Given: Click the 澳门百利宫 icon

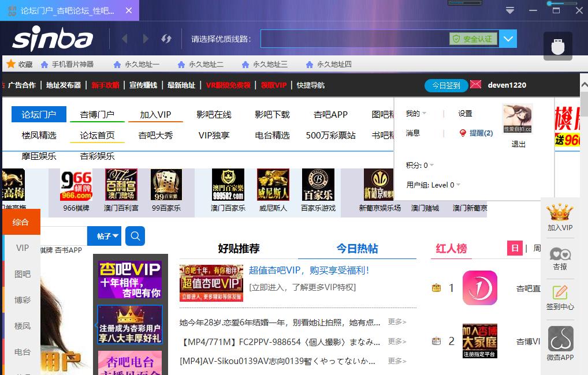Looking at the screenshot, I should pyautogui.click(x=121, y=184).
